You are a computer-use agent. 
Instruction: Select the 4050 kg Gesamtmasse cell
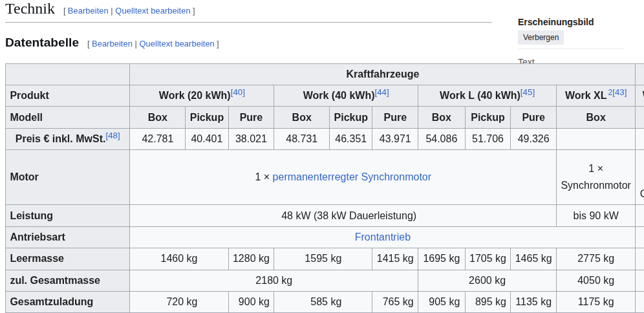596,281
